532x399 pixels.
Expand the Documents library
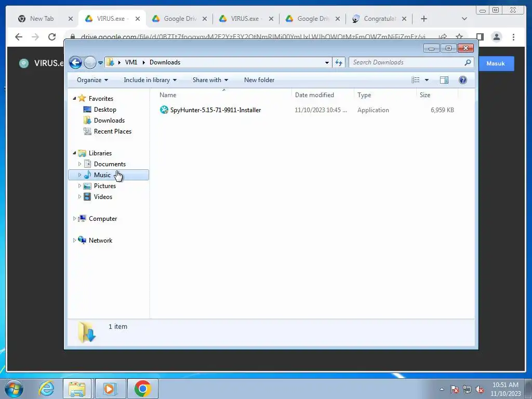pyautogui.click(x=79, y=164)
